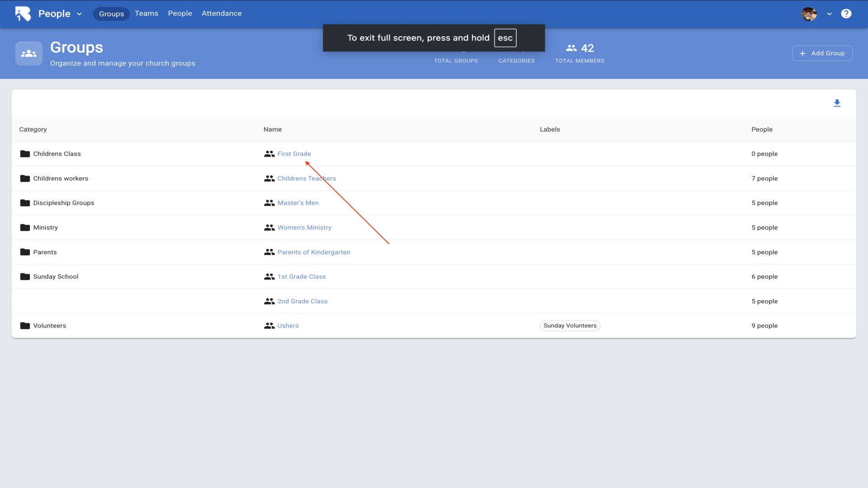Expand the user account chevron menu
Image resolution: width=868 pixels, height=488 pixels.
[x=829, y=14]
